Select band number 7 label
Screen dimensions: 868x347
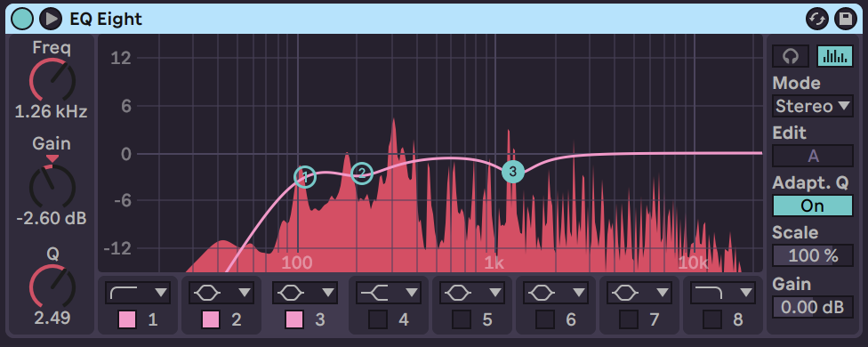655,319
